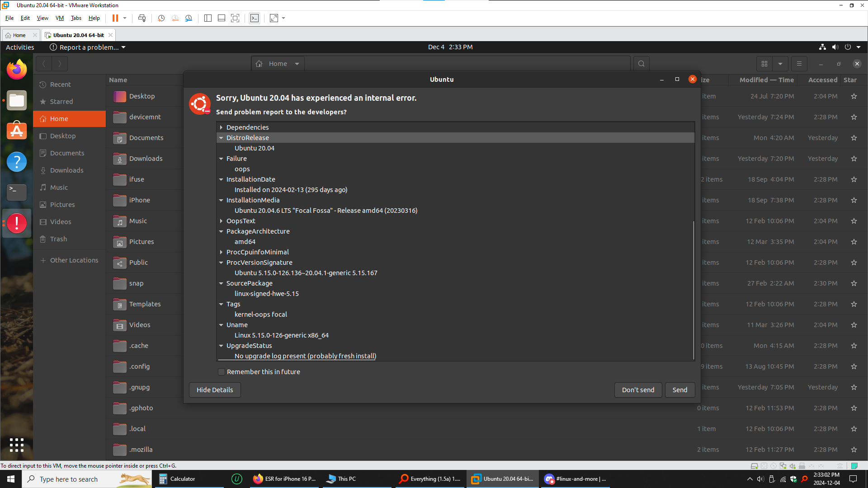Image resolution: width=868 pixels, height=488 pixels.
Task: Switch to VMware Home tab
Action: click(x=19, y=35)
